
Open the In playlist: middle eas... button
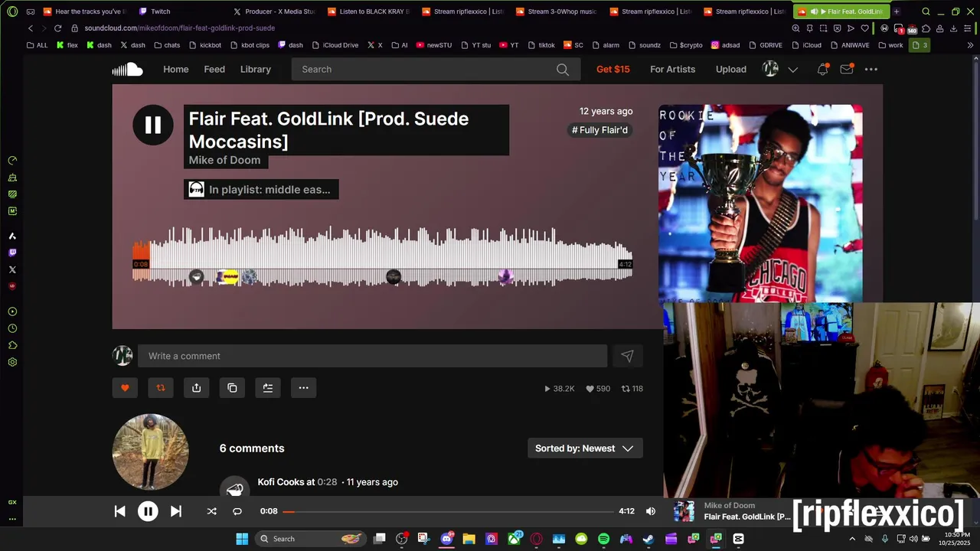point(261,190)
